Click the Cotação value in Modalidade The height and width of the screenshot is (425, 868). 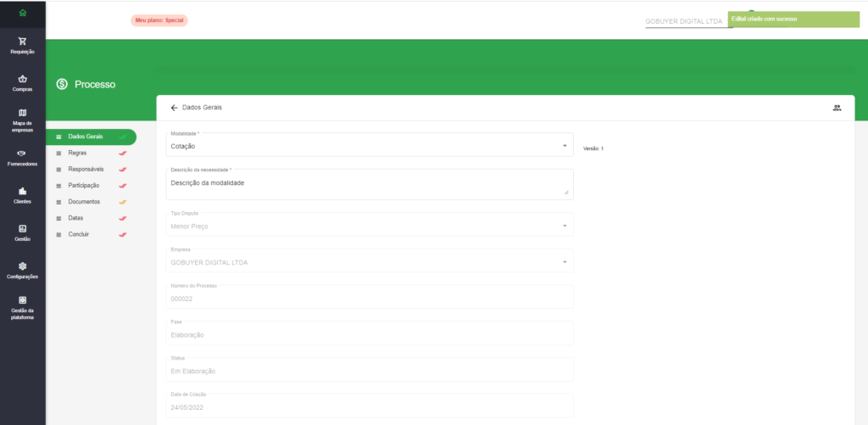pos(183,146)
